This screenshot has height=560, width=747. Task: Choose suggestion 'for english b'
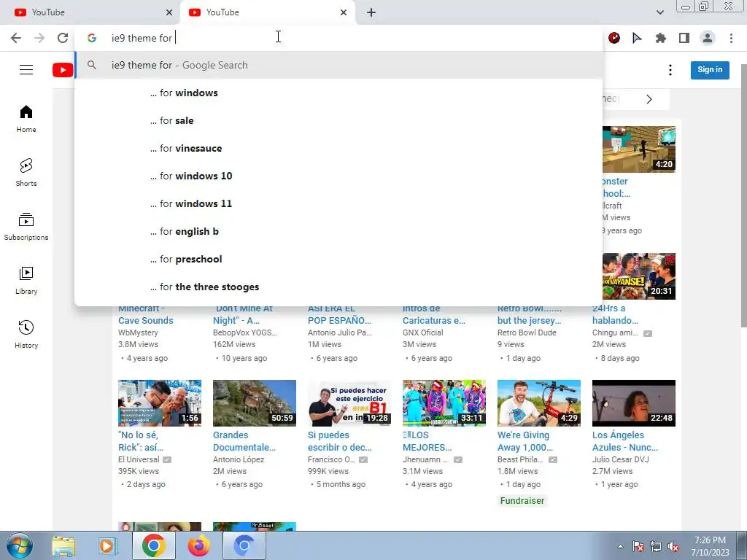point(338,231)
